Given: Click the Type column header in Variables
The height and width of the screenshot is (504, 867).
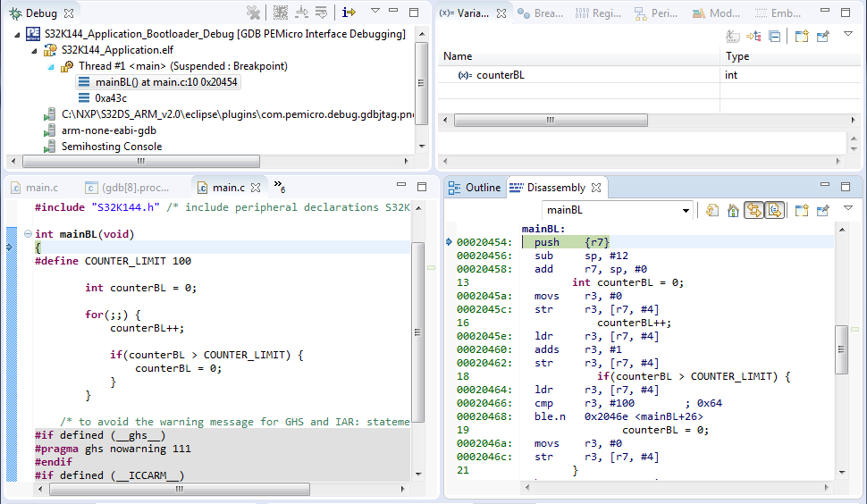Looking at the screenshot, I should click(791, 55).
